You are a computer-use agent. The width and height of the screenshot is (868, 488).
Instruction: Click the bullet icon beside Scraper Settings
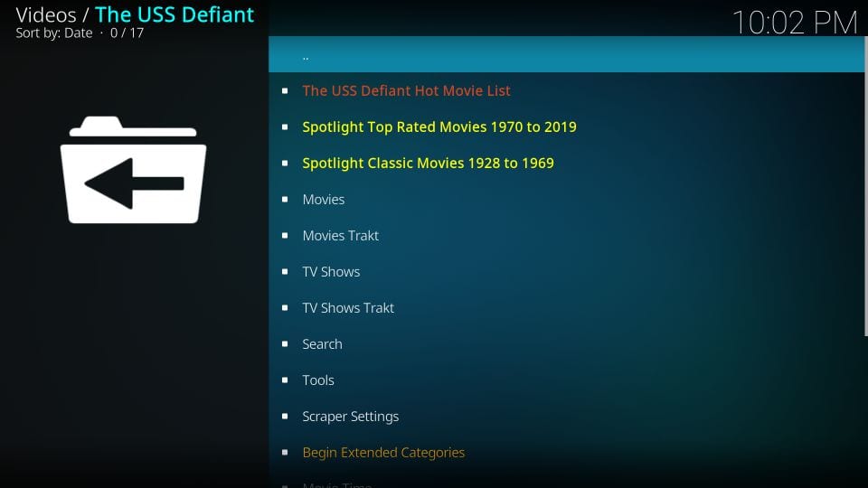[x=285, y=417]
